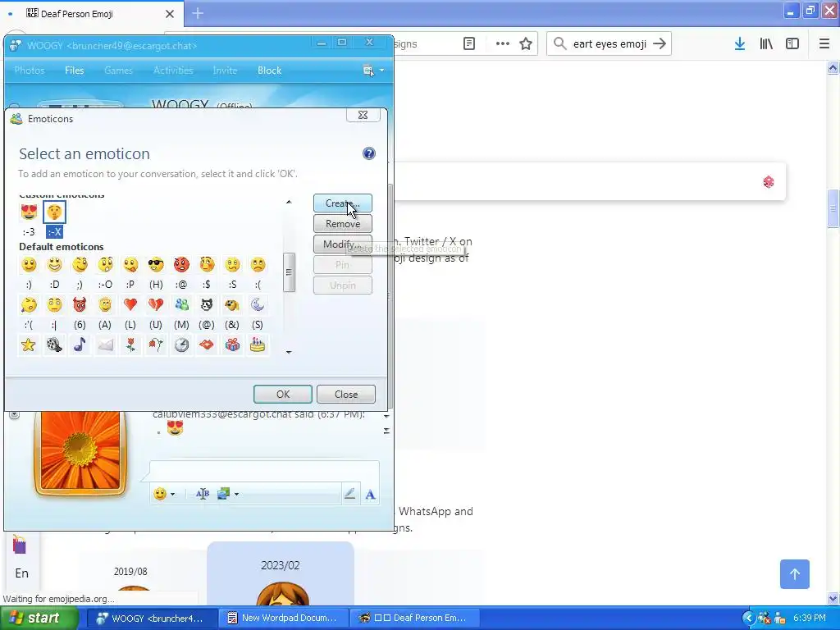Click Firefox downloads arrow icon
The width and height of the screenshot is (840, 630).
click(x=740, y=44)
